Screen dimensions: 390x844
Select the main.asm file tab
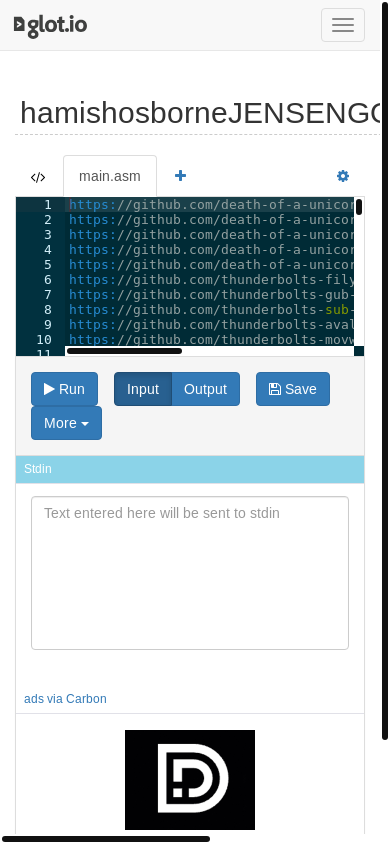click(x=110, y=176)
